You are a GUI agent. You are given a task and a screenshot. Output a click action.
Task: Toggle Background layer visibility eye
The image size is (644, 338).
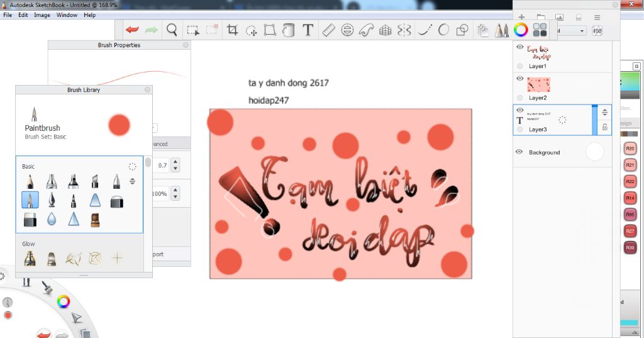coord(519,152)
